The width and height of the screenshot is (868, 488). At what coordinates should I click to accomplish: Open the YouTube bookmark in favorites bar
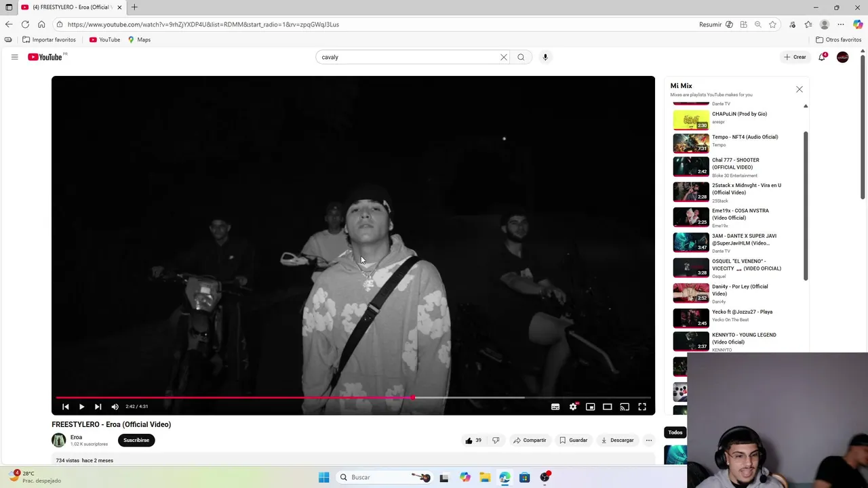point(104,39)
